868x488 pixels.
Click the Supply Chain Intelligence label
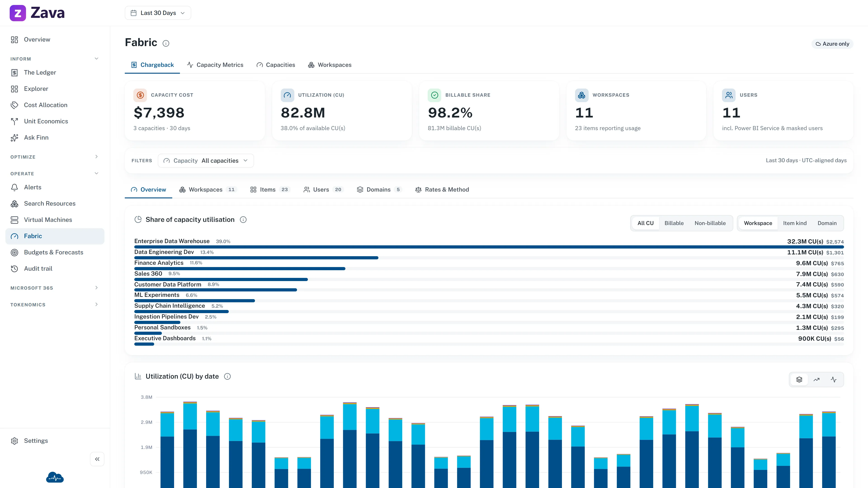point(170,305)
